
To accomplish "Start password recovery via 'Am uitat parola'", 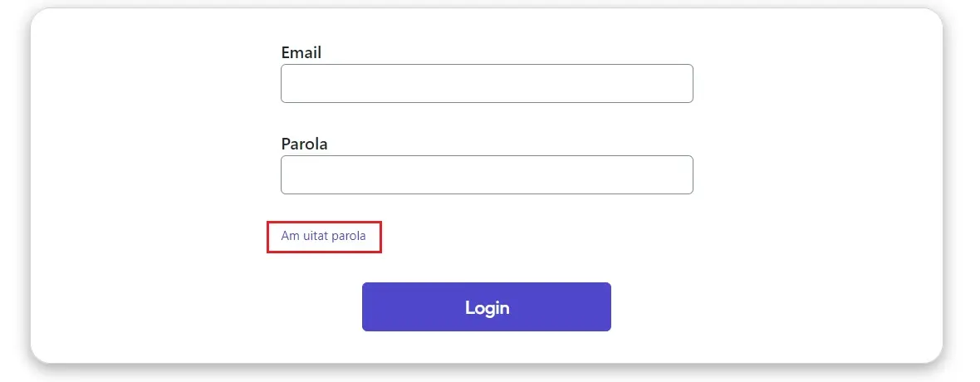I will tap(323, 236).
